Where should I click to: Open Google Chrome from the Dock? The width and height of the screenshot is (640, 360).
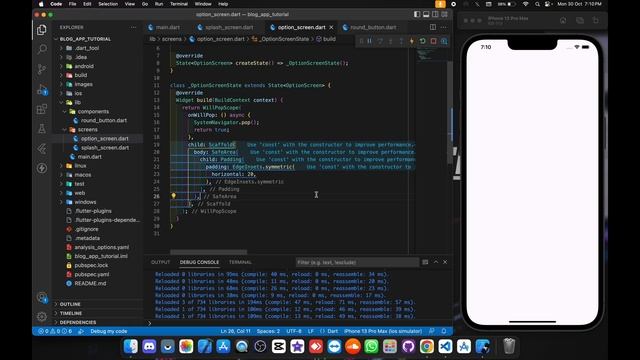point(427,347)
